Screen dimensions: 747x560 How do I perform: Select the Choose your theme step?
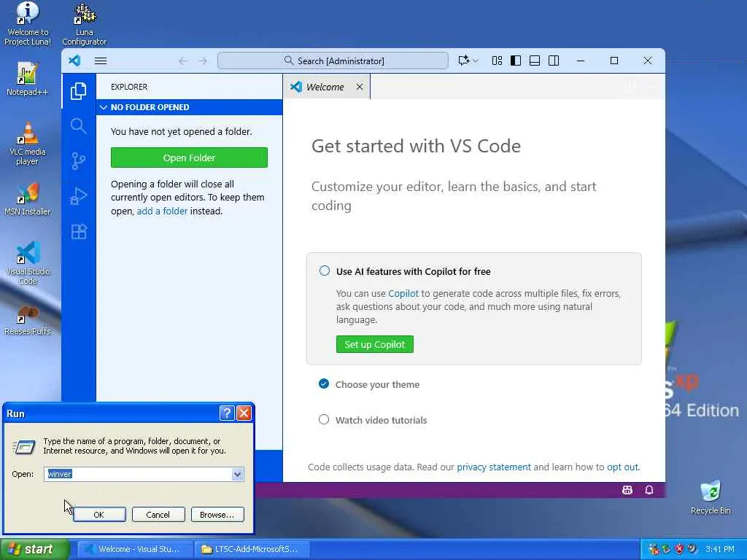pyautogui.click(x=370, y=384)
